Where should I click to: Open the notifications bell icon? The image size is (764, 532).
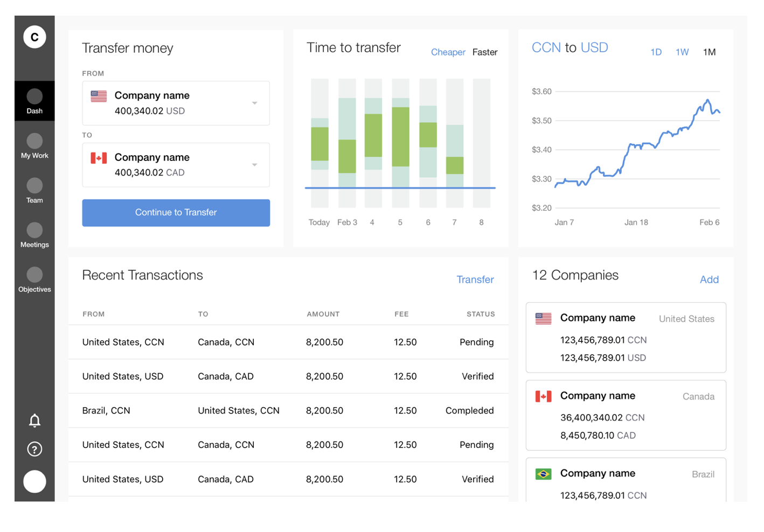tap(34, 421)
